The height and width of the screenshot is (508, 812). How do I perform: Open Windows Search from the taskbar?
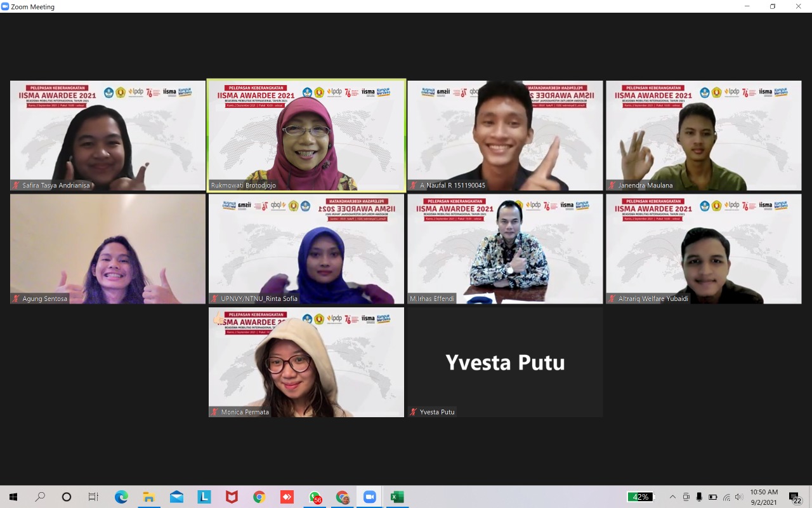pyautogui.click(x=39, y=497)
